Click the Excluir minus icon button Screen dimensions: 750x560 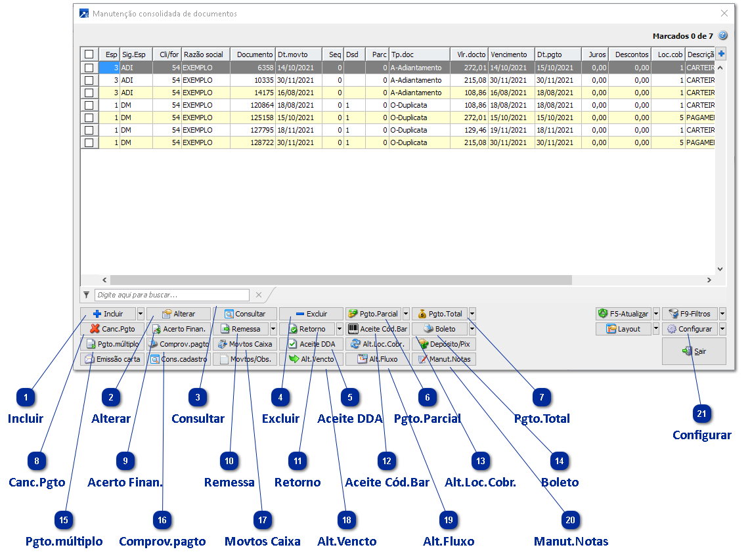pyautogui.click(x=311, y=314)
